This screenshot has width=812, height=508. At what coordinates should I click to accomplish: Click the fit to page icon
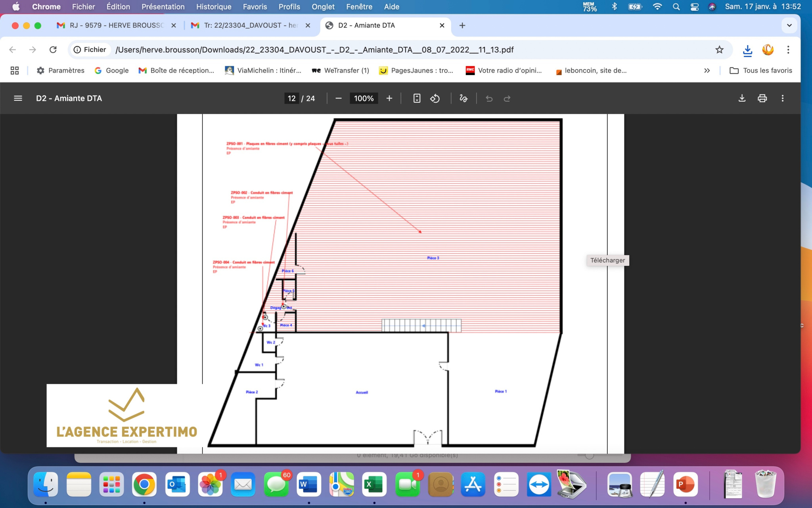coord(417,98)
